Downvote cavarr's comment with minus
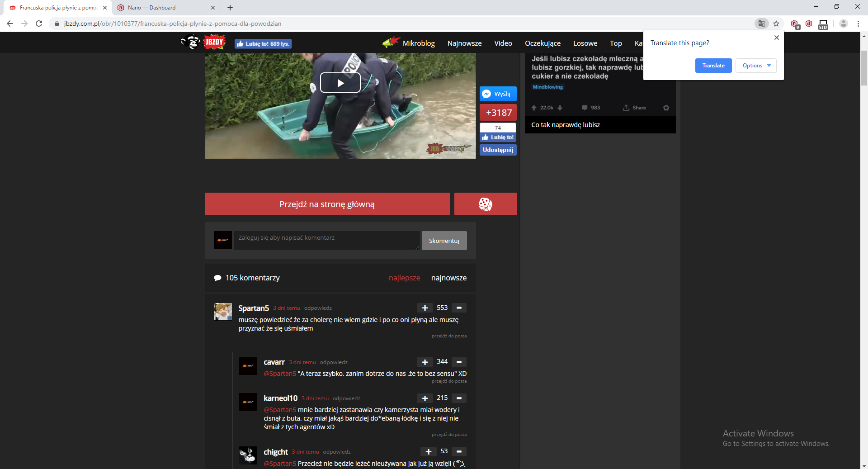868x469 pixels. tap(459, 362)
